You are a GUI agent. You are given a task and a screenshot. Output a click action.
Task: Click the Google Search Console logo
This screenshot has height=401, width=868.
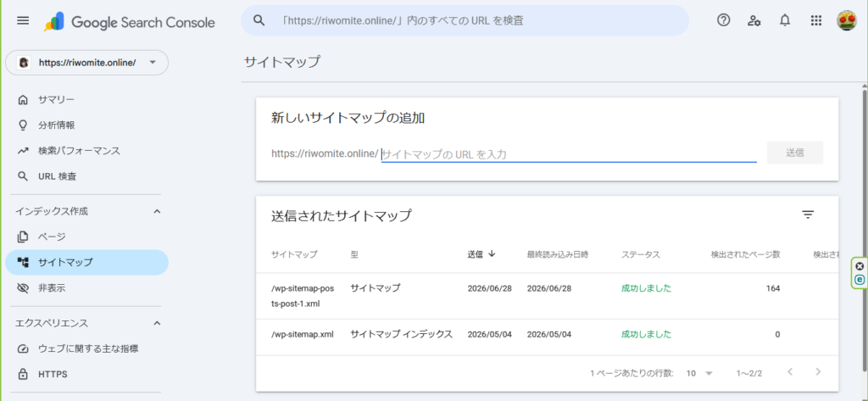pos(130,22)
